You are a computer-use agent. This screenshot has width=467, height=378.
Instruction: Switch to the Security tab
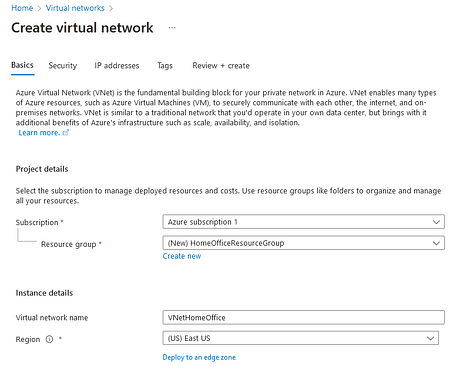[63, 66]
